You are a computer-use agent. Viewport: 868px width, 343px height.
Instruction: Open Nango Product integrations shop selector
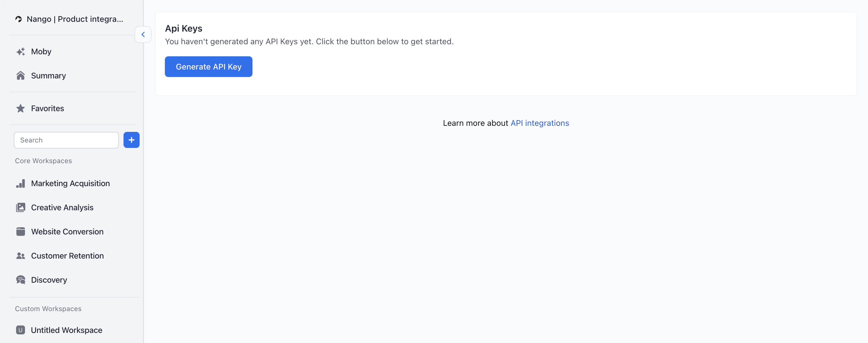75,19
